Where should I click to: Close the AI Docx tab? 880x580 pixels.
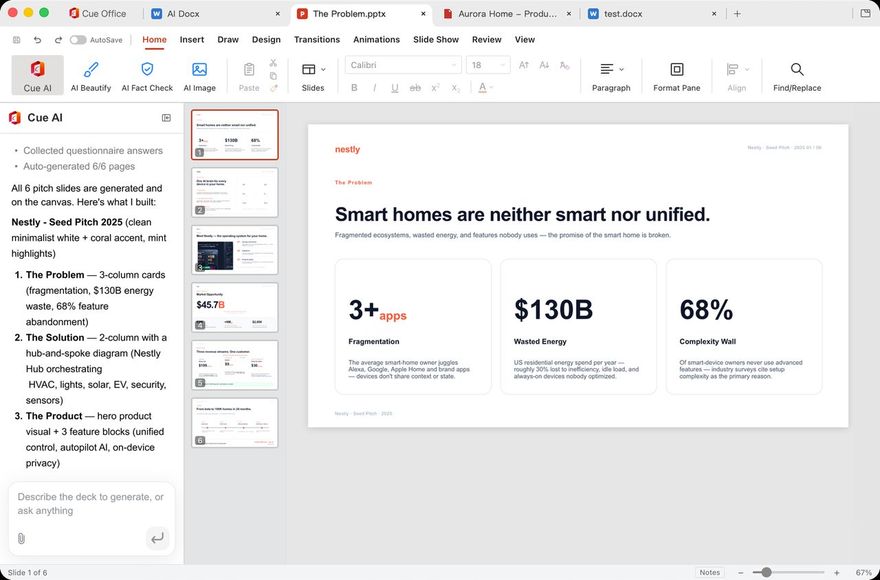[277, 13]
